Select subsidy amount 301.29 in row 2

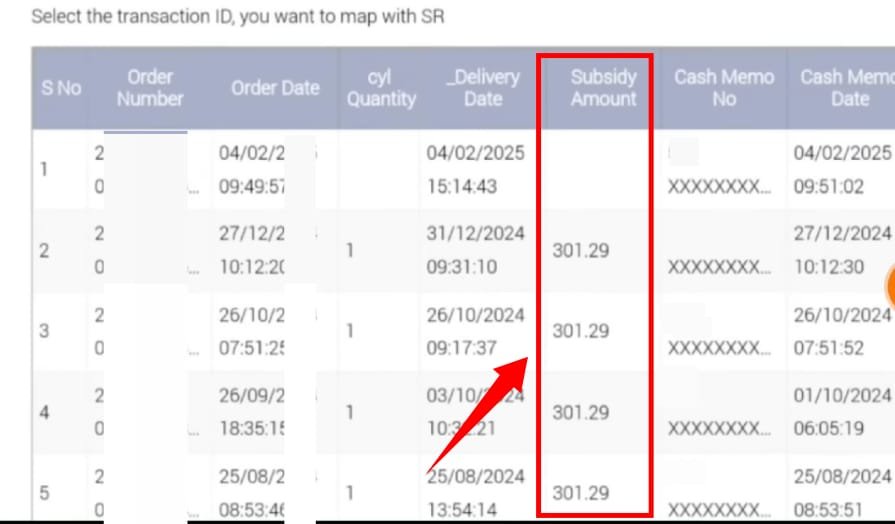(581, 250)
